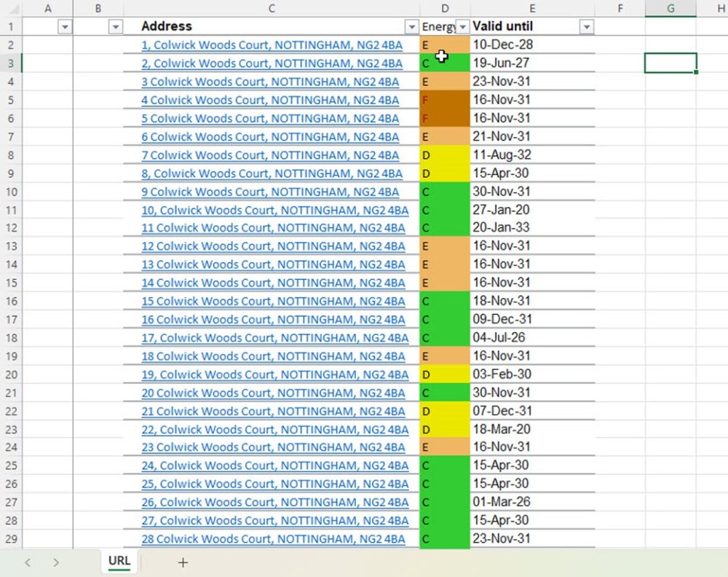
Task: Open 15 Colwick Woods Court hyperlink
Action: 273,301
